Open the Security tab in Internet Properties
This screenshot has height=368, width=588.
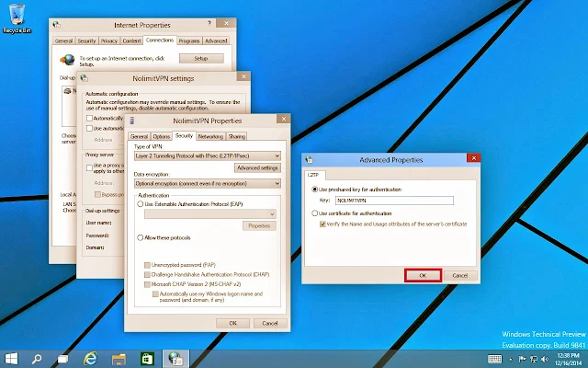[86, 40]
